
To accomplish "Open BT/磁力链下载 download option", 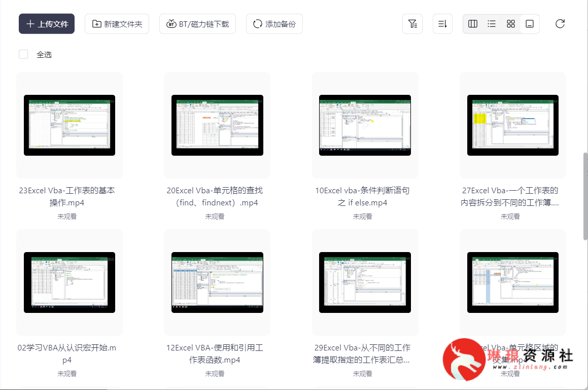I will (198, 24).
